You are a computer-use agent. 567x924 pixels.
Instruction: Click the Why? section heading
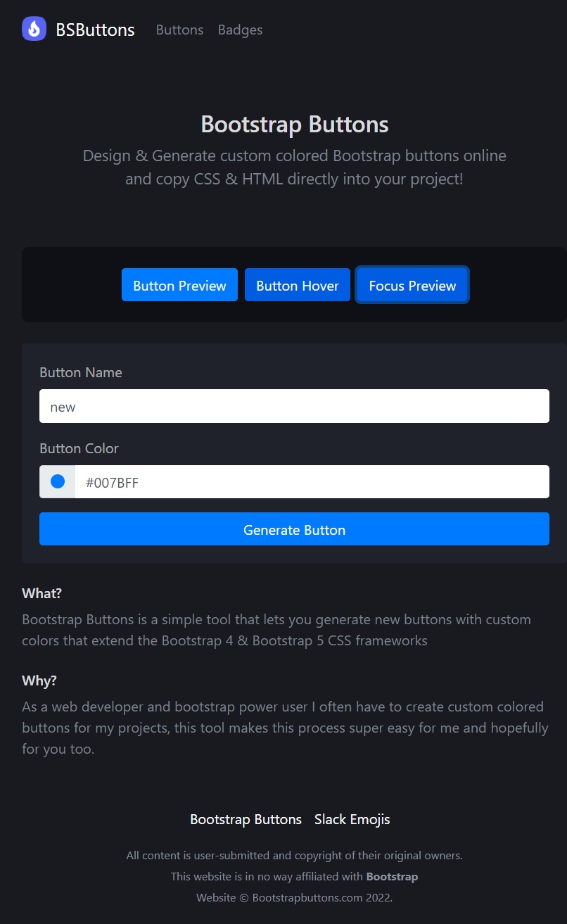39,681
